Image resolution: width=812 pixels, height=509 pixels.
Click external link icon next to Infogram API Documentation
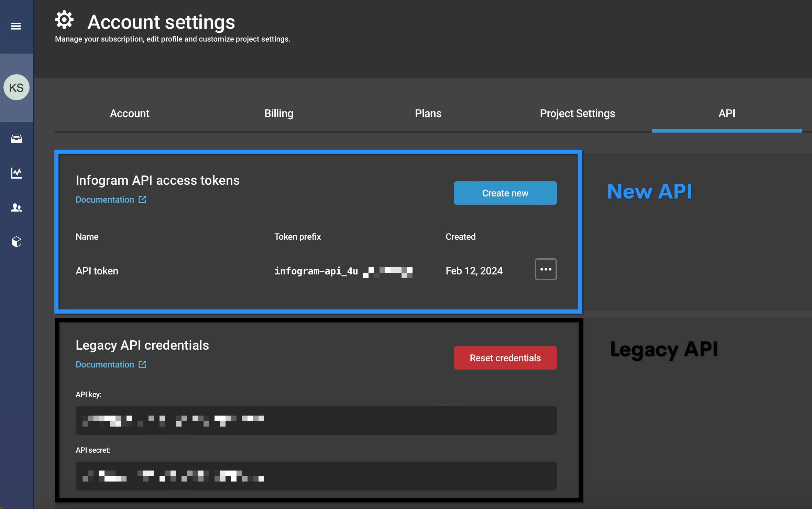click(142, 200)
